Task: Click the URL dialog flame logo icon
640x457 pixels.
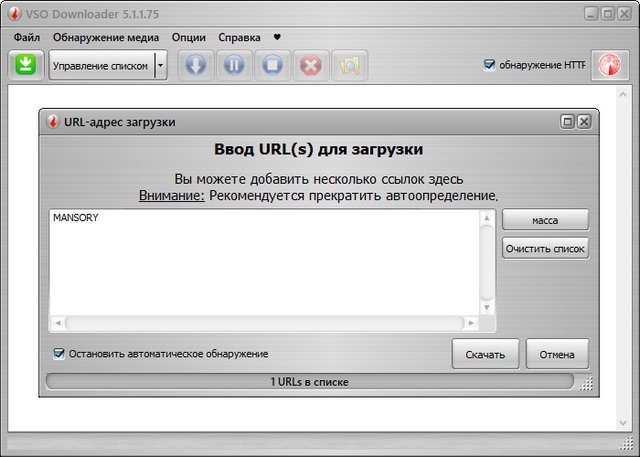Action: pyautogui.click(x=52, y=122)
